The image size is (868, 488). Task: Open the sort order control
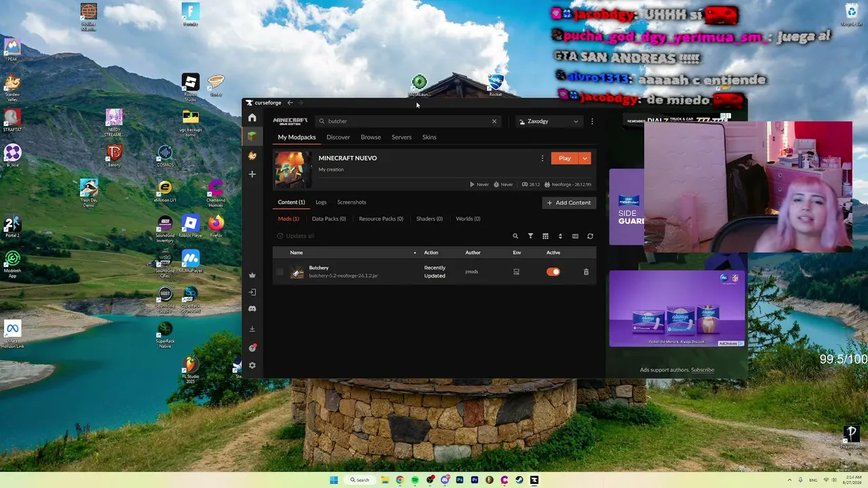point(560,236)
